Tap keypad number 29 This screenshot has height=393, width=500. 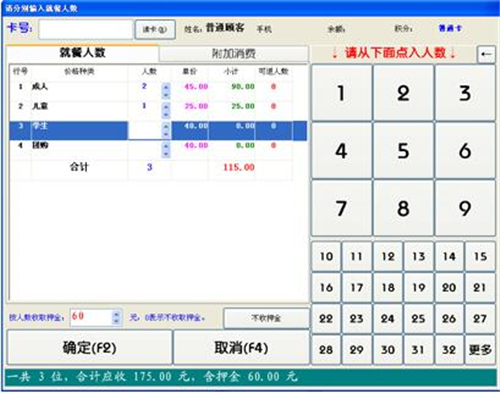coord(357,350)
